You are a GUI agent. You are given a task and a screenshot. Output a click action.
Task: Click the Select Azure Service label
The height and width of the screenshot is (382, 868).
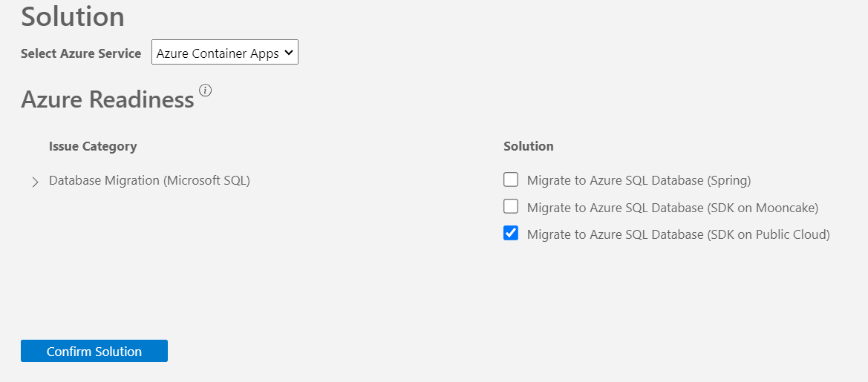tap(81, 53)
